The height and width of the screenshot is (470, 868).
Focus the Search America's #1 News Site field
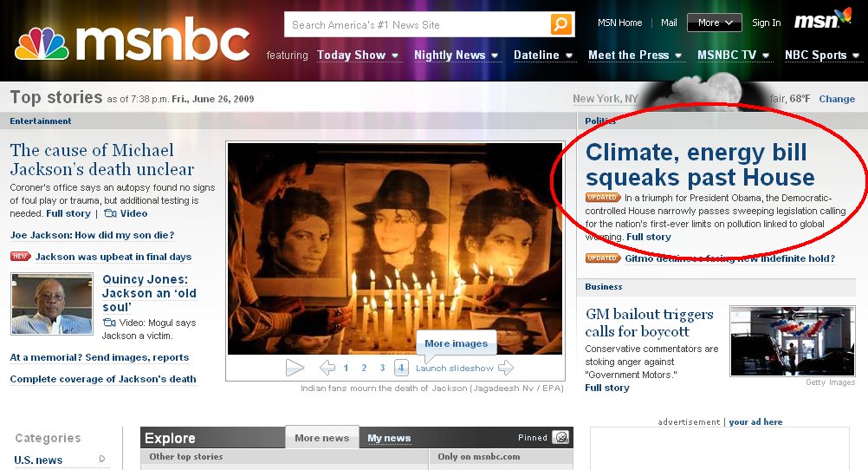[x=418, y=24]
